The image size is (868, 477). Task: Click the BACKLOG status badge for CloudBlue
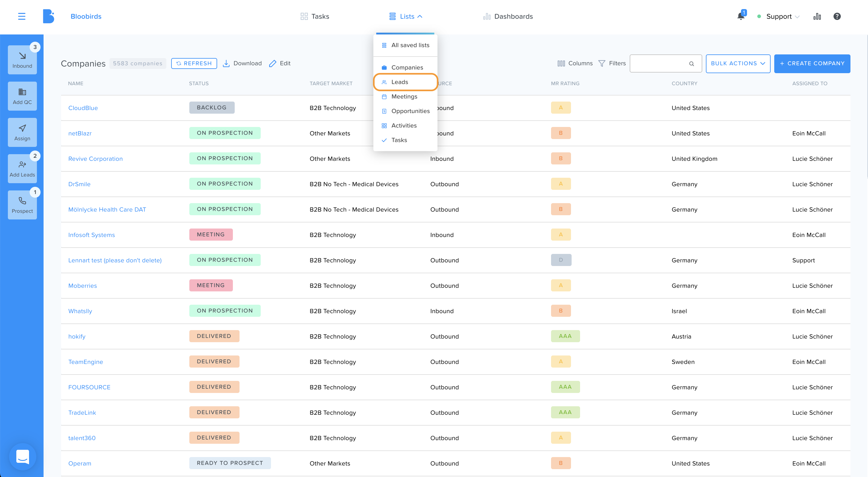pyautogui.click(x=212, y=108)
